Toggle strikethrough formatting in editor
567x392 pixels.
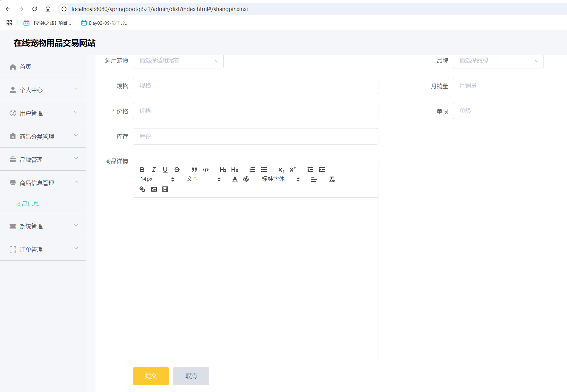pyautogui.click(x=177, y=170)
